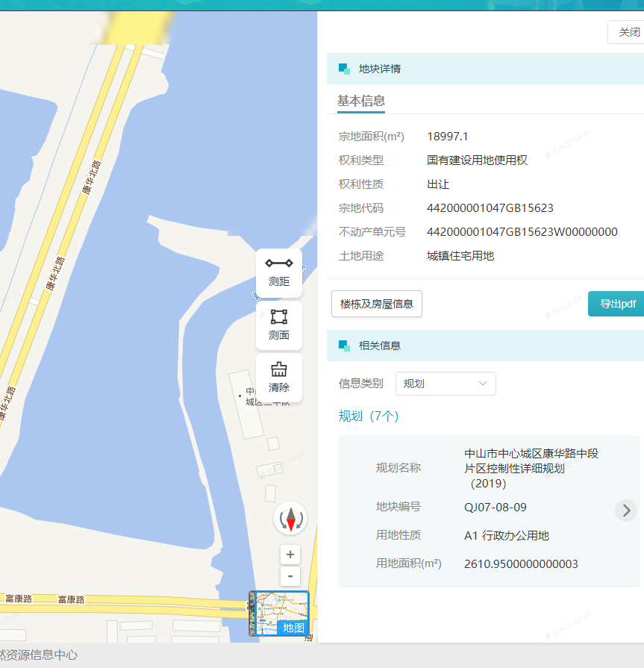Zoom in using the plus button

pos(290,554)
